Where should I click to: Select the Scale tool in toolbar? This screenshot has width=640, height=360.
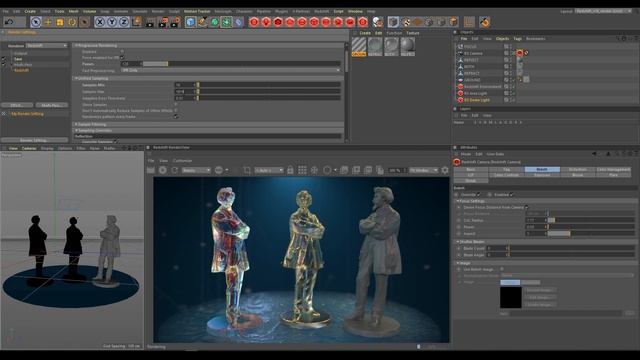60,22
